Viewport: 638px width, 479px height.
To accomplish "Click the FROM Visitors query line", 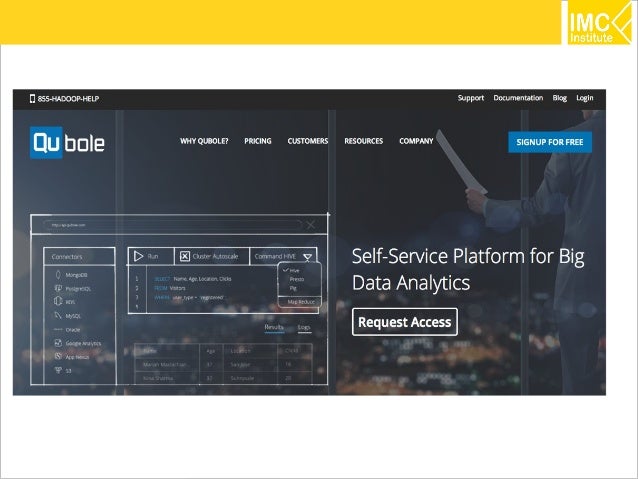I will 170,288.
